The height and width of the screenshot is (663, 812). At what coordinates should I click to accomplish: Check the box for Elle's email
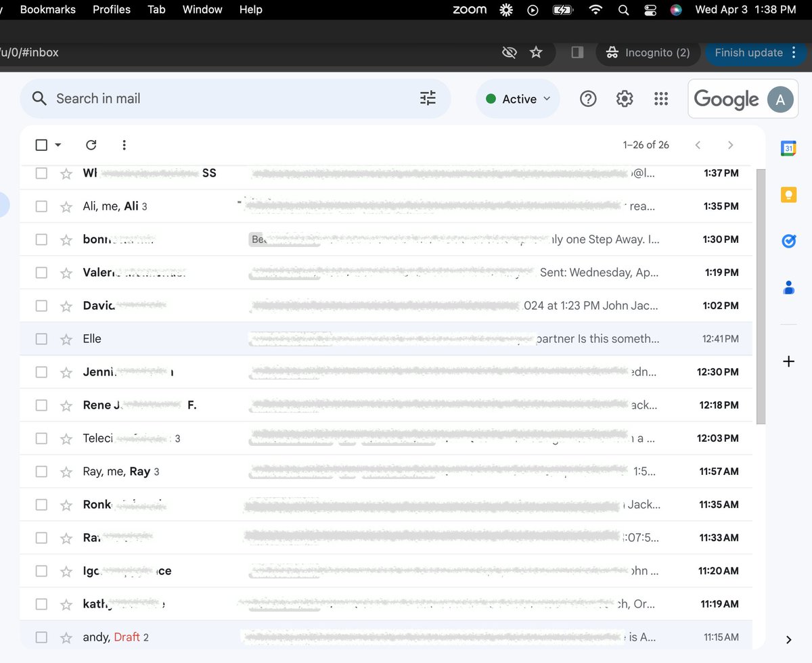point(41,339)
